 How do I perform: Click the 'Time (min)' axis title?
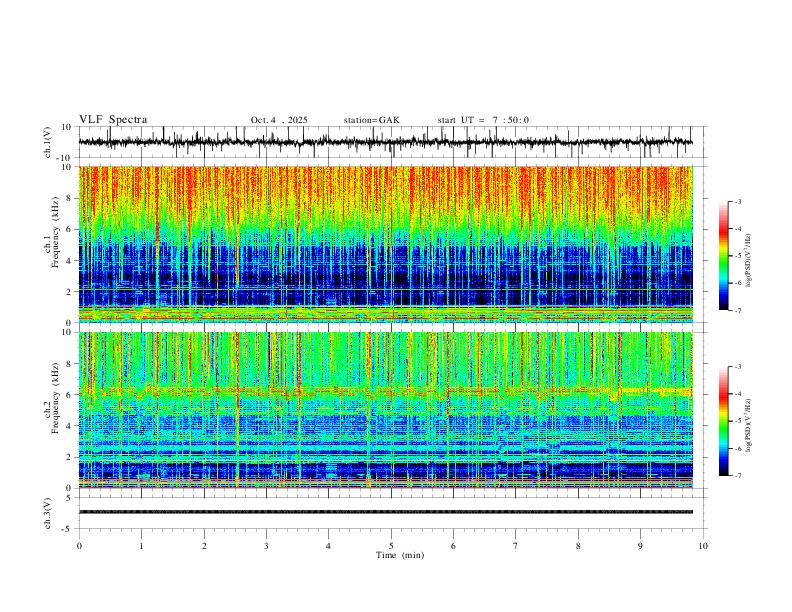click(400, 555)
